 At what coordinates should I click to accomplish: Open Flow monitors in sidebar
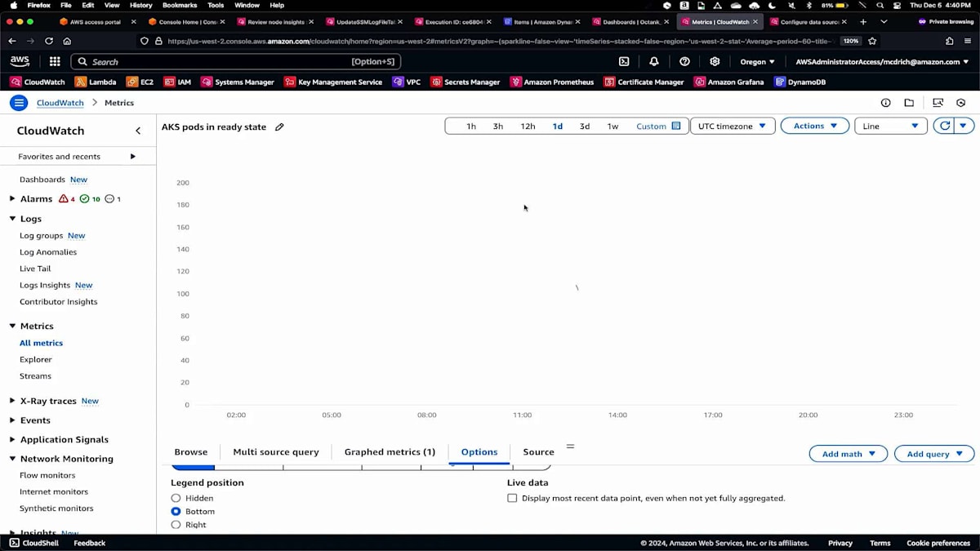[47, 475]
